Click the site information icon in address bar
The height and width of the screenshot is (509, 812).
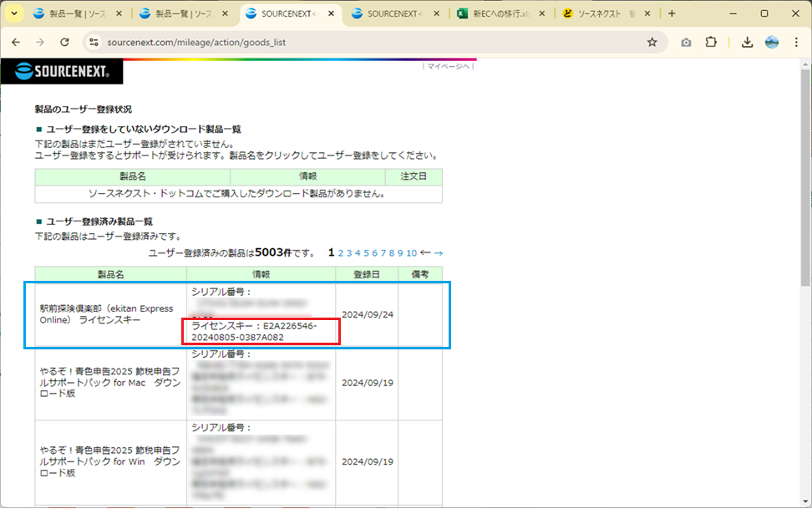pyautogui.click(x=94, y=42)
